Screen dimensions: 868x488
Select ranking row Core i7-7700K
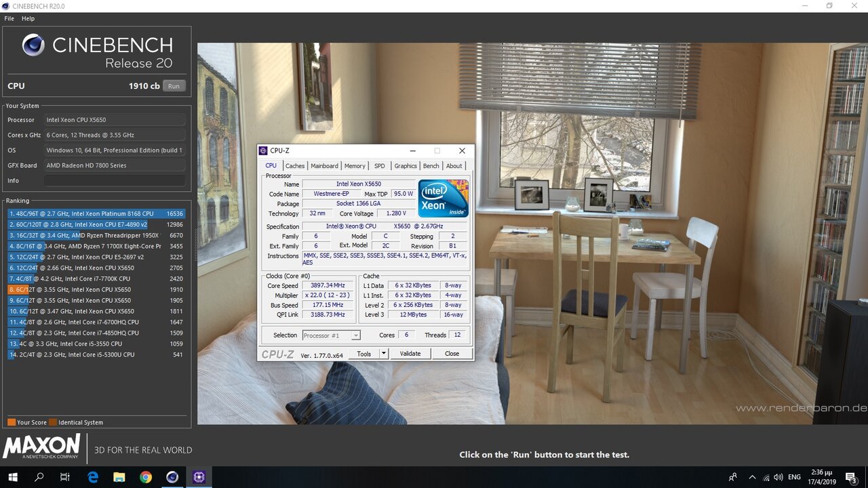96,279
